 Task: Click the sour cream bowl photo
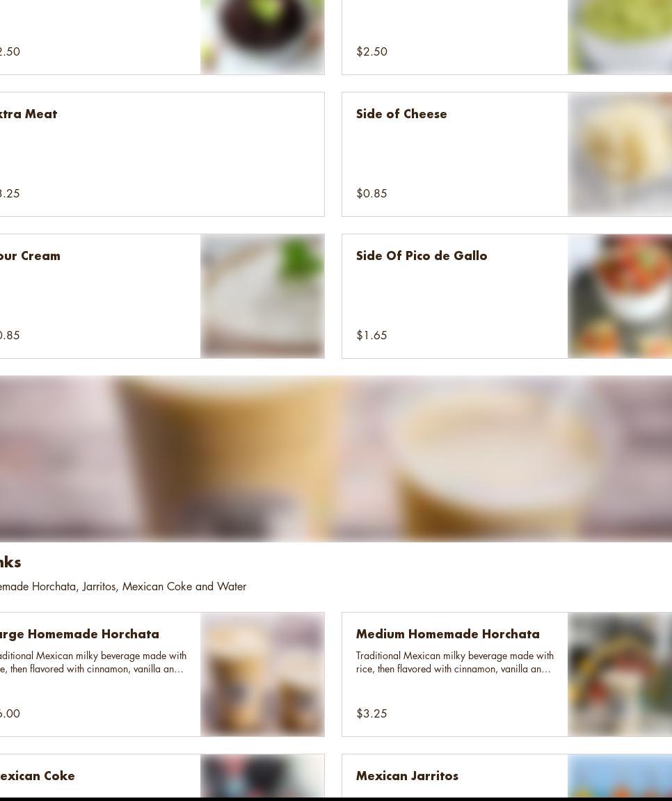point(262,296)
